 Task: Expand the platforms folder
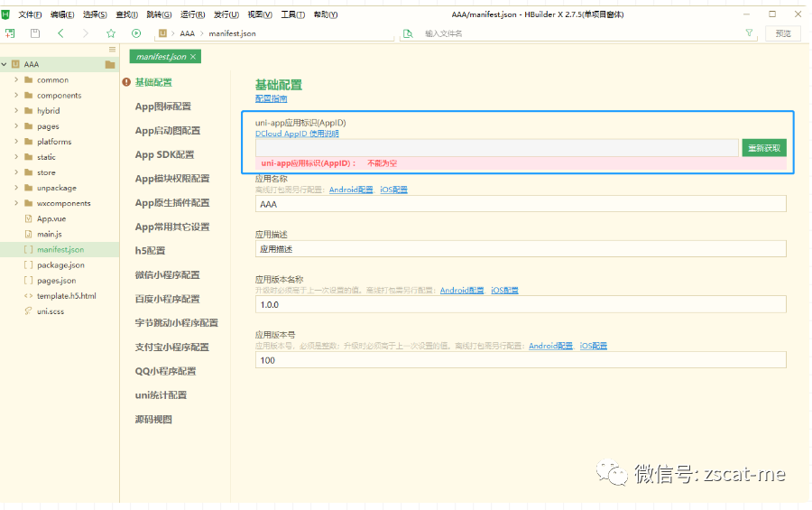[x=16, y=142]
